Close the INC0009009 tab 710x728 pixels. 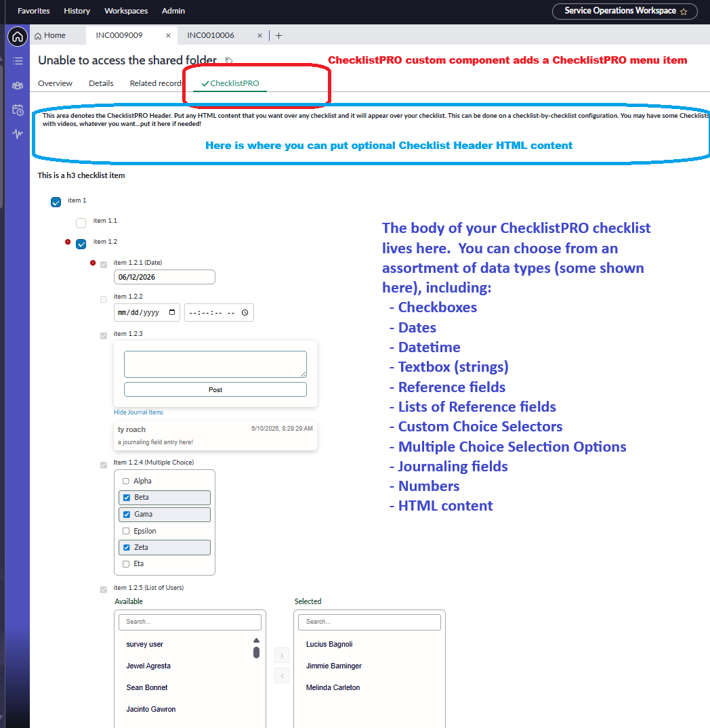(168, 36)
